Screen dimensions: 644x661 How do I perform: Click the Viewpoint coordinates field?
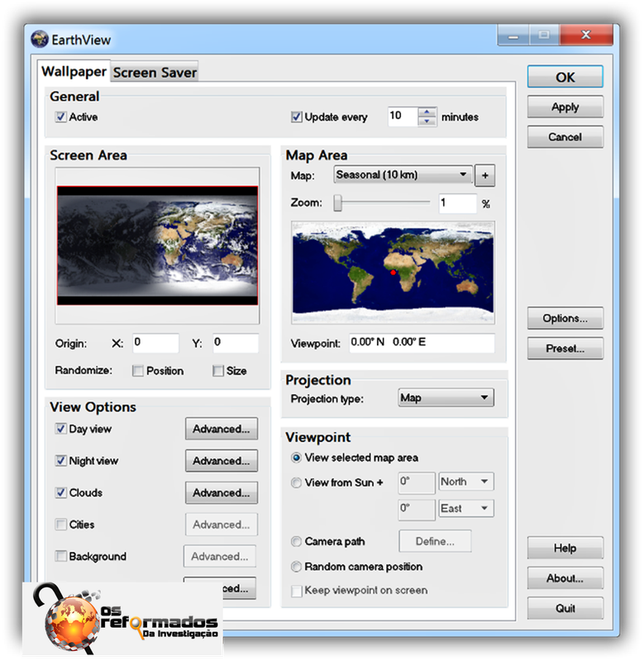pos(422,343)
